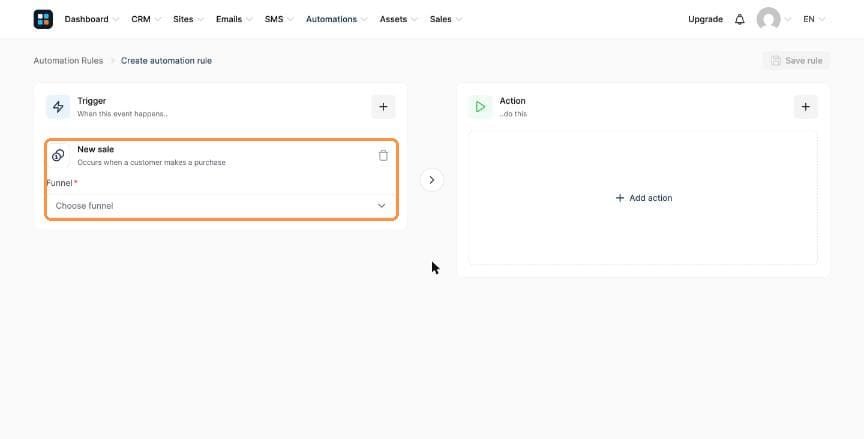
Task: Click the arrow between Trigger and Action
Action: (x=431, y=180)
